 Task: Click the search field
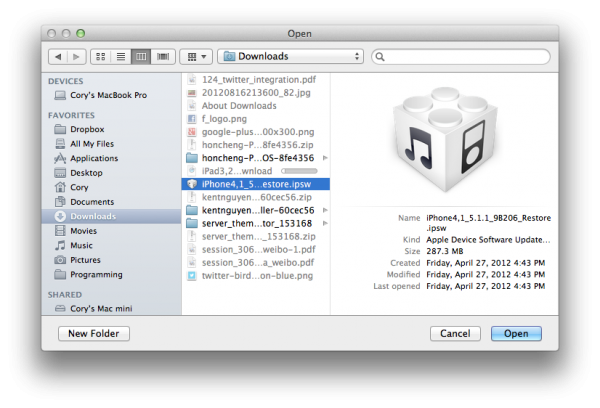(459, 56)
